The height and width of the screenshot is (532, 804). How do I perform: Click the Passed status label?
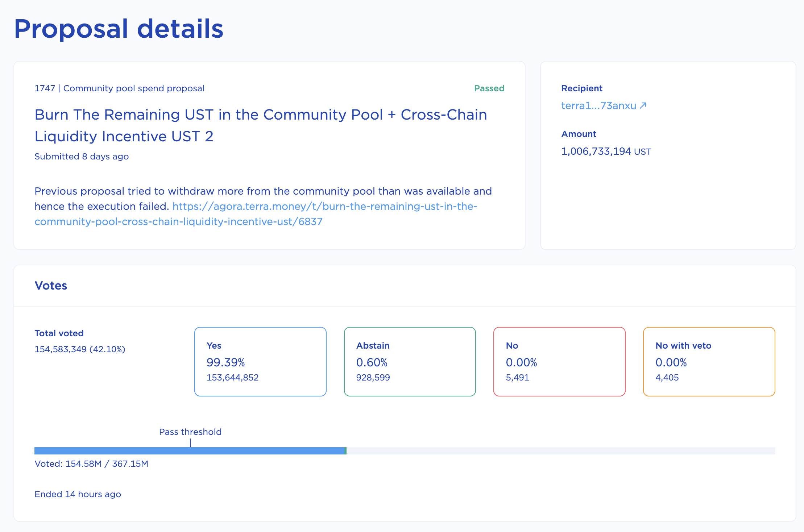point(489,88)
